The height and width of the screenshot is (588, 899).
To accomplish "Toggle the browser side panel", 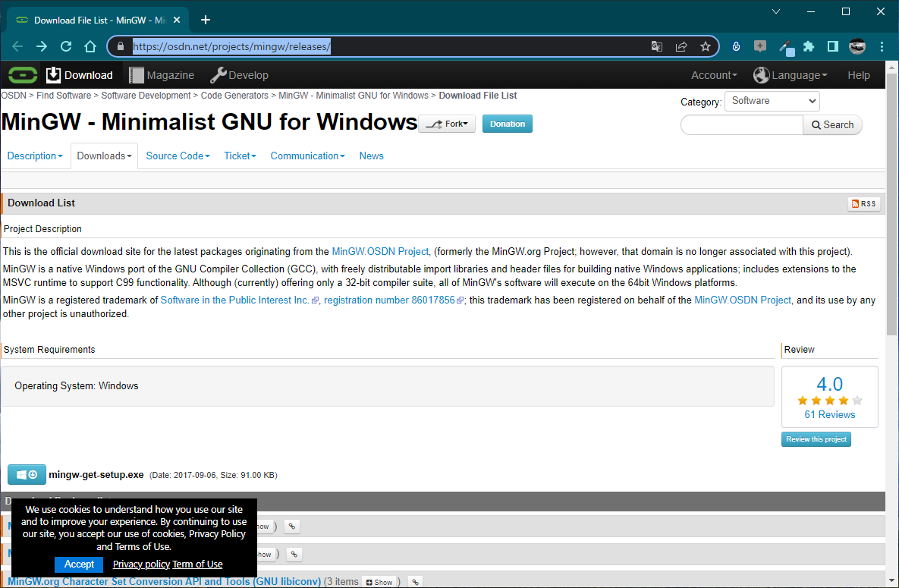I will [833, 46].
